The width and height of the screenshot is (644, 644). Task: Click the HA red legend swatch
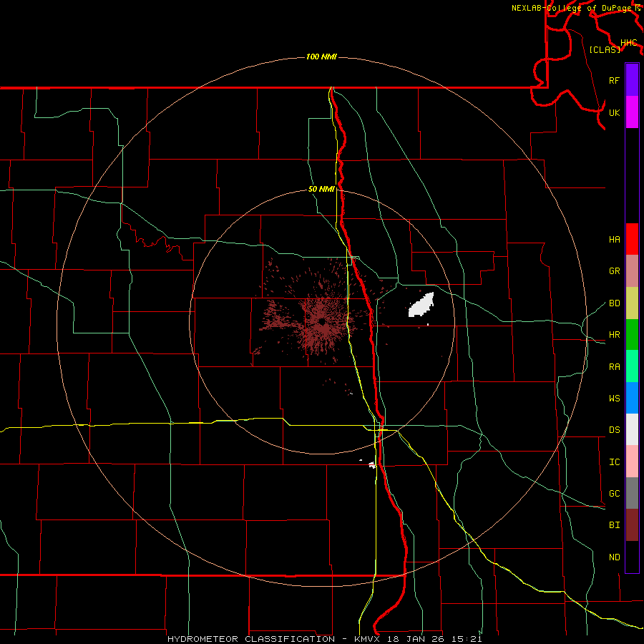(632, 239)
